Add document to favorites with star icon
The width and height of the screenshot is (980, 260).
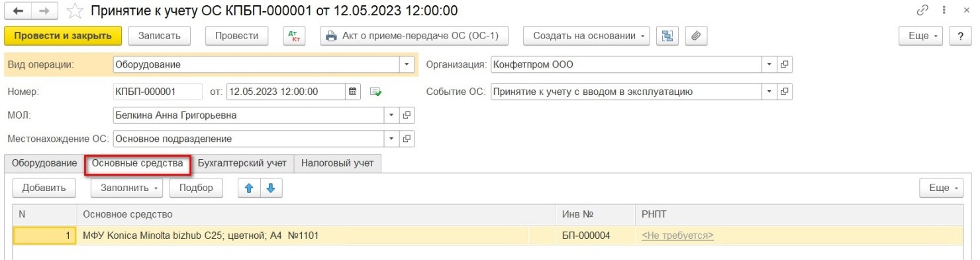(75, 11)
